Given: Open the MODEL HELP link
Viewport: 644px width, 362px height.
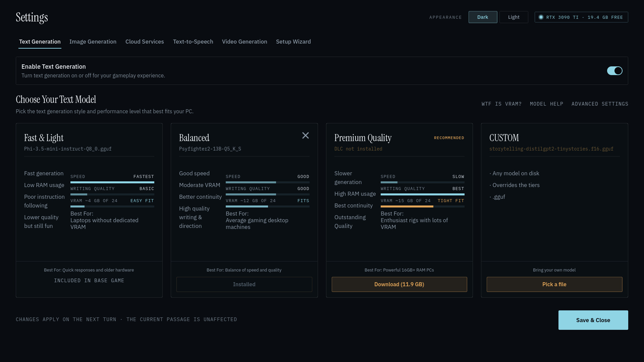Looking at the screenshot, I should point(546,104).
